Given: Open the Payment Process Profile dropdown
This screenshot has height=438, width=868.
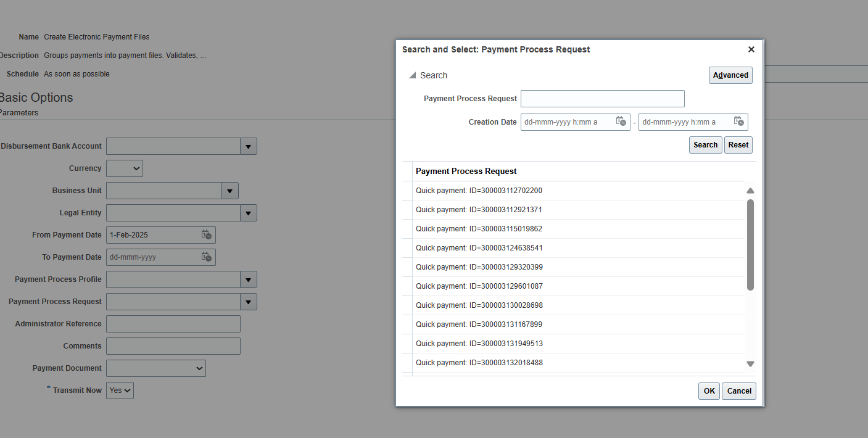Looking at the screenshot, I should pos(248,279).
